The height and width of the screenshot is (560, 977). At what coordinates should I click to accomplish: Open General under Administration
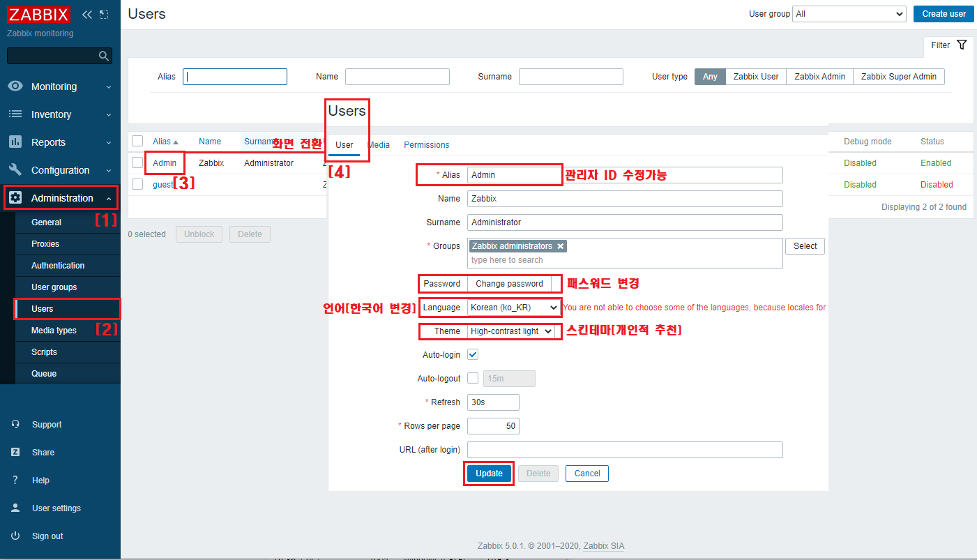(46, 222)
